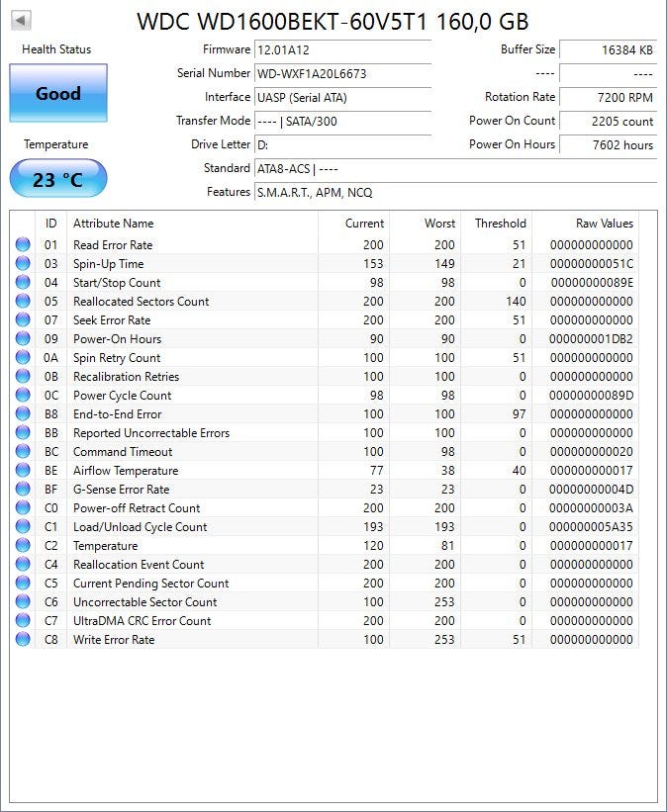
Task: Click the Airflow Temperature status orb
Action: tap(23, 471)
